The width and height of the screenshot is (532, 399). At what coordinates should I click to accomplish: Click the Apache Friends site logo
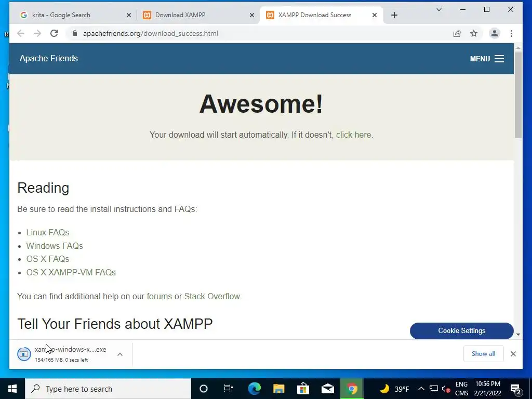[x=48, y=58]
